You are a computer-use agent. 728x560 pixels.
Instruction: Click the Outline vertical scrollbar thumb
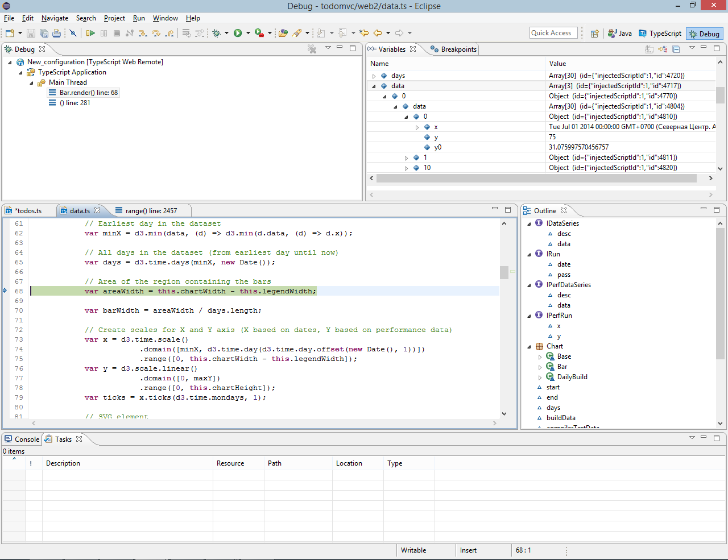720,294
